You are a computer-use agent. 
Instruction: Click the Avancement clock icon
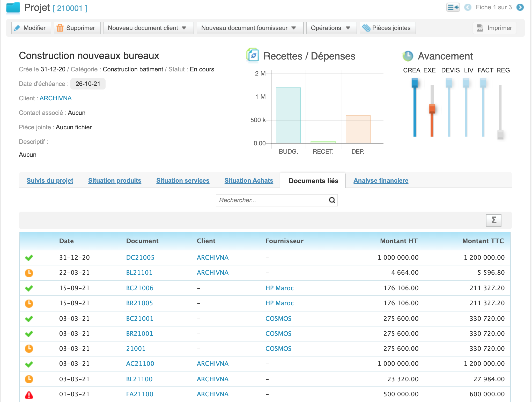click(408, 56)
